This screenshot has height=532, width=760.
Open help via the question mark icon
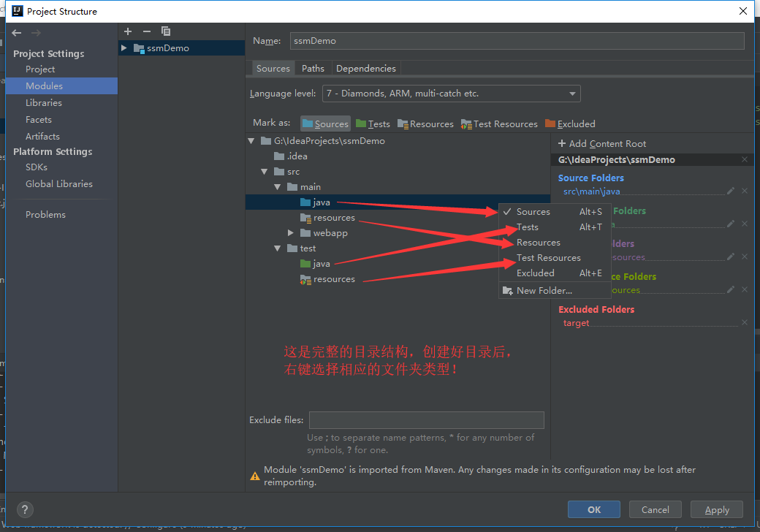25,509
